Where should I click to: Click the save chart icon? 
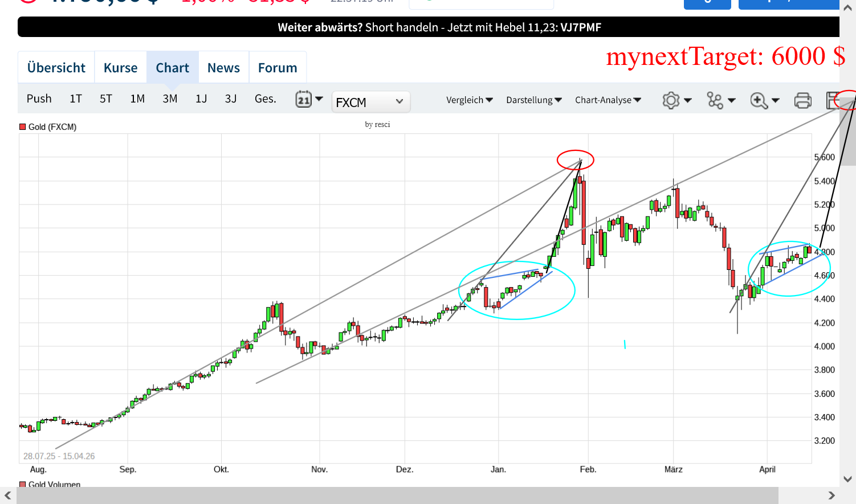click(x=833, y=100)
